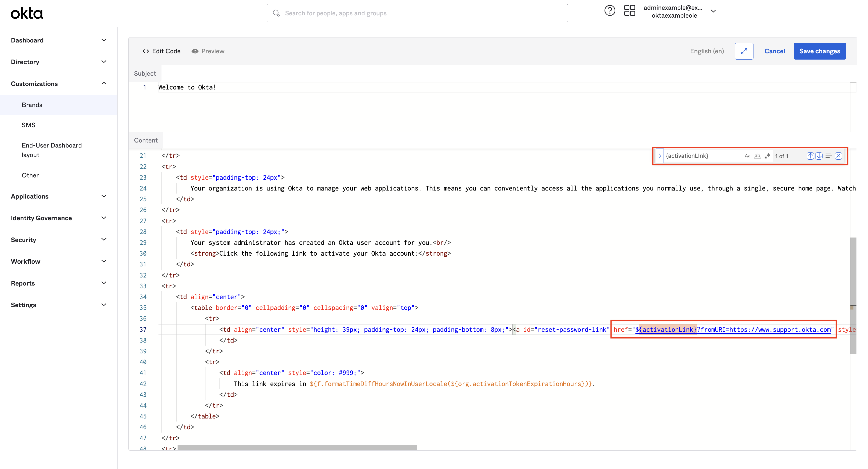The height and width of the screenshot is (469, 868).
Task: Click the Okta logo
Action: pyautogui.click(x=27, y=13)
